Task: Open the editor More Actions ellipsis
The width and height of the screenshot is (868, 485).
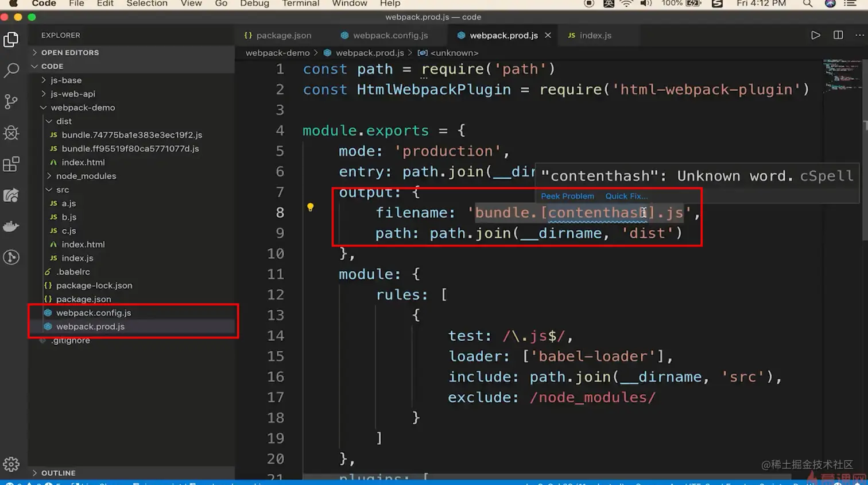Action: tap(859, 35)
